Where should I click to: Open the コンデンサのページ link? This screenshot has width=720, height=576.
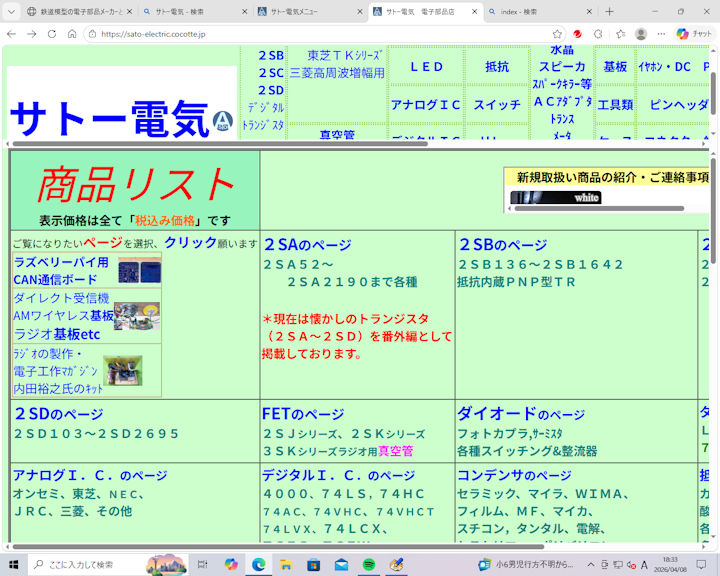(514, 475)
